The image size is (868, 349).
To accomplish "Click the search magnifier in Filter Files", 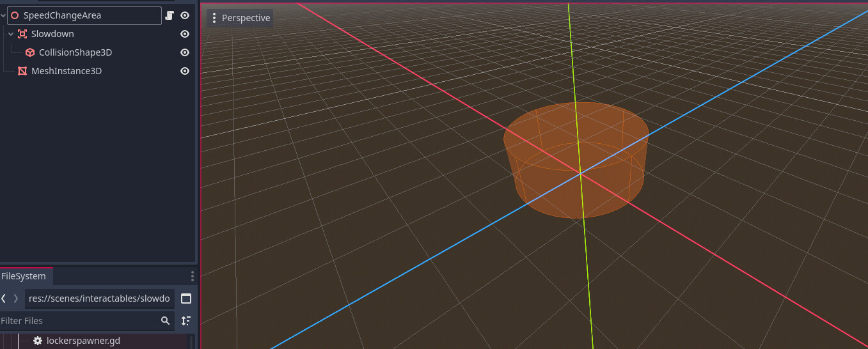I will tap(166, 321).
